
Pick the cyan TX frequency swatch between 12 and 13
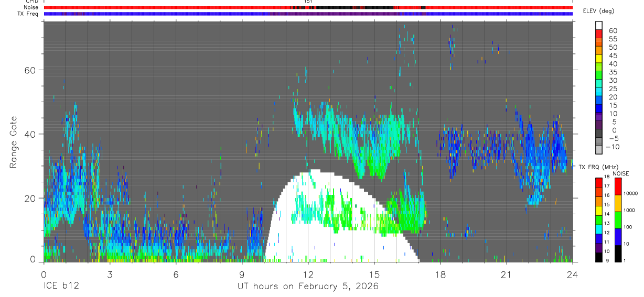(599, 229)
